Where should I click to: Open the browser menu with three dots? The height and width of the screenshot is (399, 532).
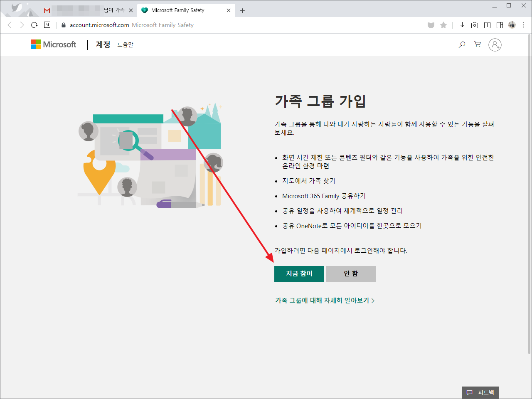(524, 25)
